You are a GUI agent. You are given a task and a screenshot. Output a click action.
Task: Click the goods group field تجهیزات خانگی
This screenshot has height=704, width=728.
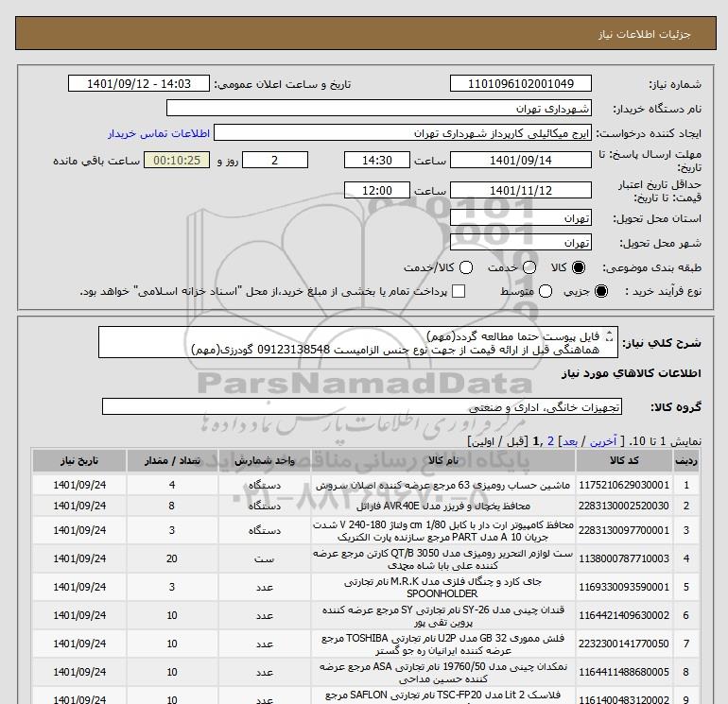pyautogui.click(x=362, y=406)
